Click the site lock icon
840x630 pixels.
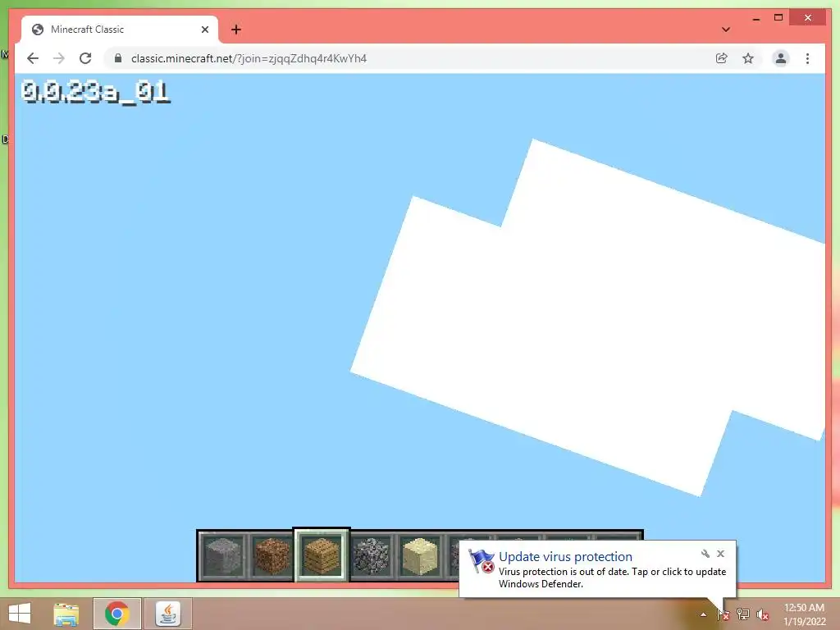click(118, 58)
